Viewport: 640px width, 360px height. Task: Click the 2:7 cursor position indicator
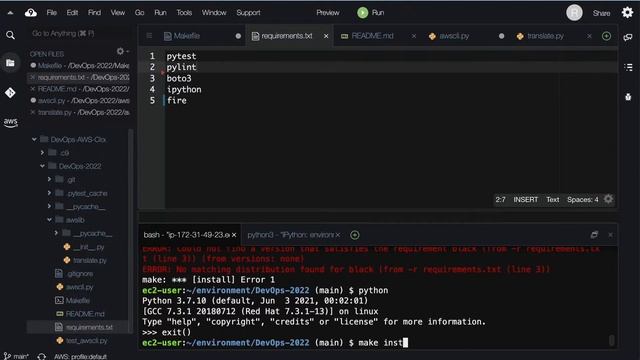[x=500, y=200]
